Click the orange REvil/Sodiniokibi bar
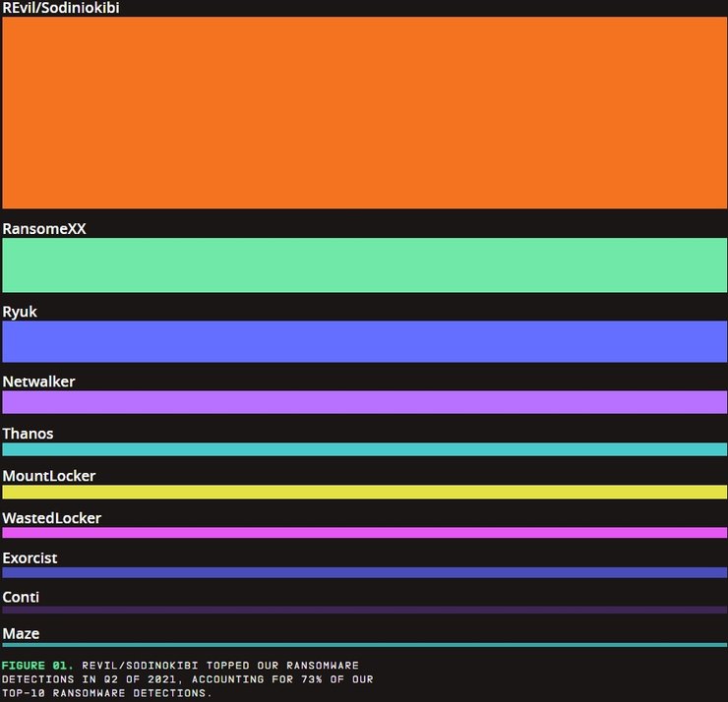 coord(364,112)
